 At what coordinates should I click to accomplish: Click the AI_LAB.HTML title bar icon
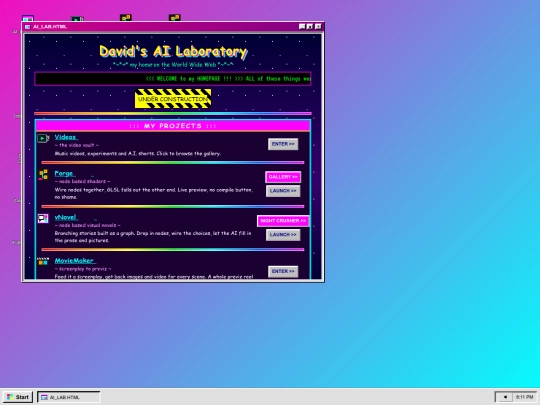(28, 27)
